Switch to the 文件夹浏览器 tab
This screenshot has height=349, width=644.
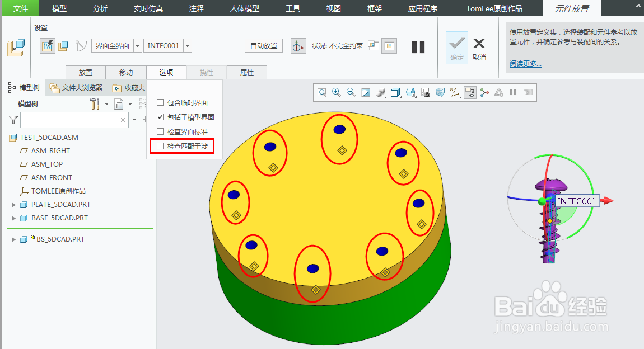[x=76, y=88]
